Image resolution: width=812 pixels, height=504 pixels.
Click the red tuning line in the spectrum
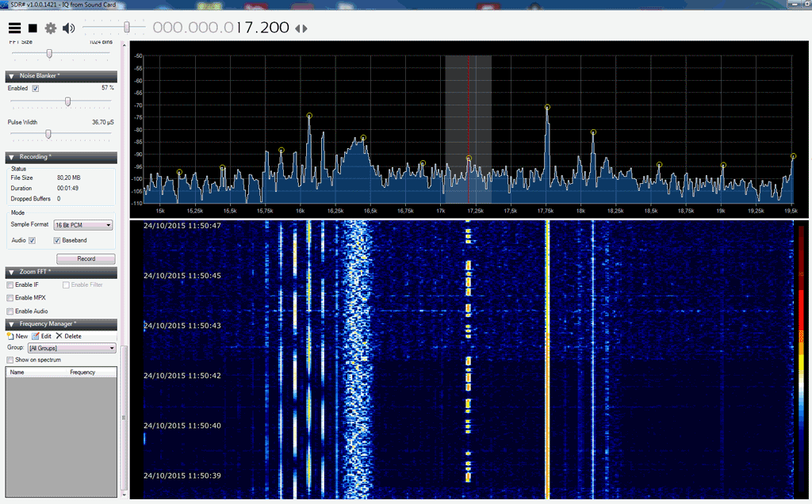tap(469, 129)
